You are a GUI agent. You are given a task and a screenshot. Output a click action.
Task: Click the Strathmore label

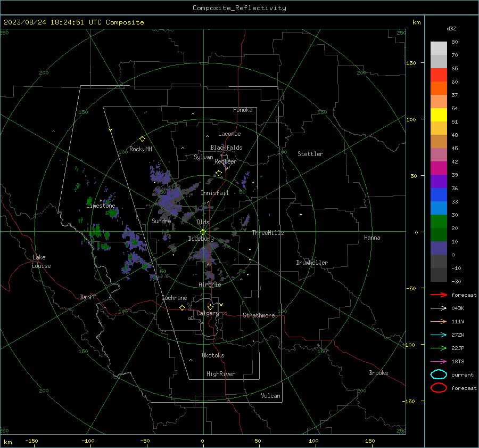259,315
